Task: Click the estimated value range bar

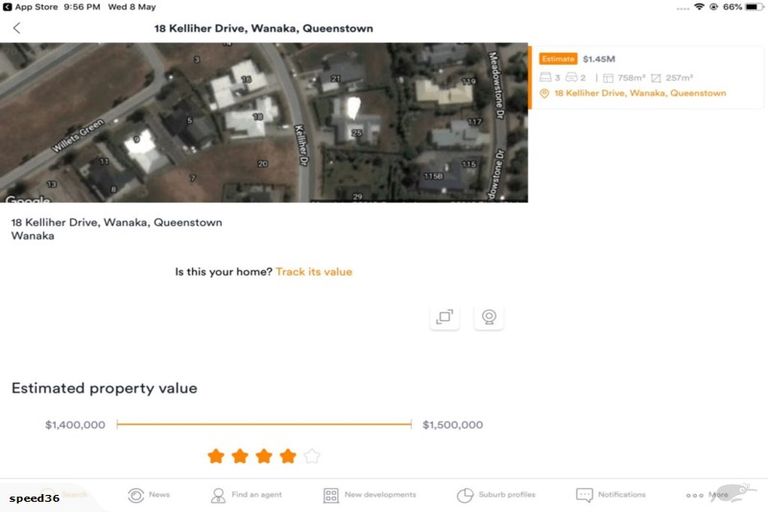Action: tap(264, 424)
